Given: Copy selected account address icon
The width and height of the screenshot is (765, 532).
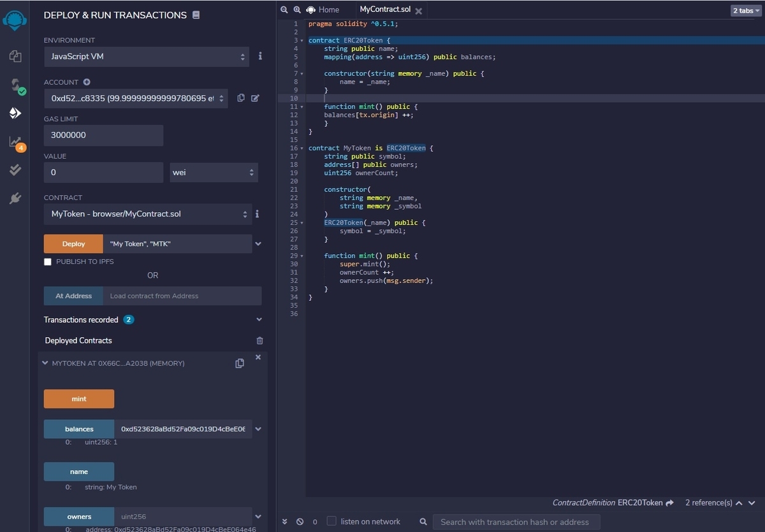Looking at the screenshot, I should coord(241,98).
